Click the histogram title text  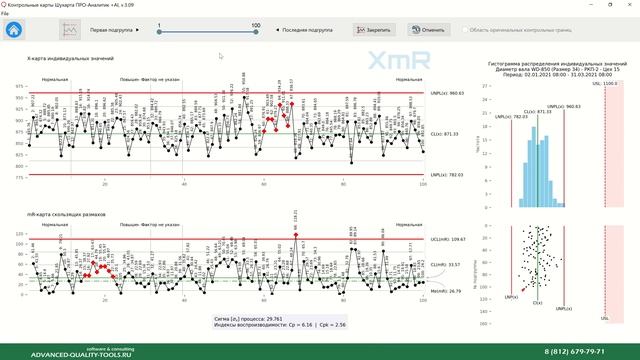[557, 69]
